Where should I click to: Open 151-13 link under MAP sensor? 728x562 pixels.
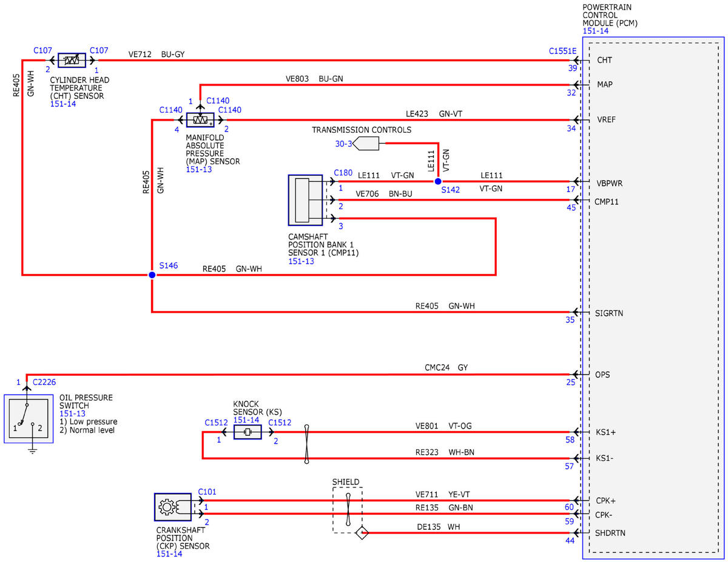click(199, 170)
